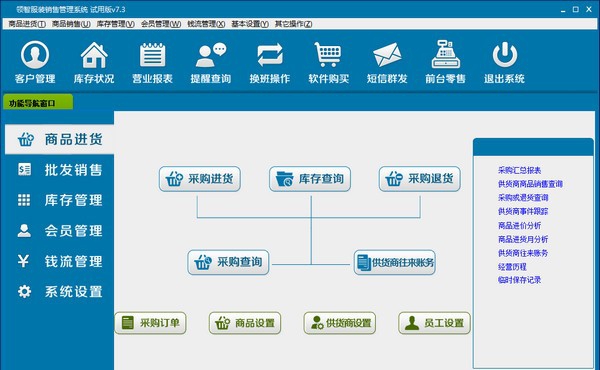Screen dimensions: 600x370
Task: Open the 采购汇总报表 link
Action: coord(519,170)
